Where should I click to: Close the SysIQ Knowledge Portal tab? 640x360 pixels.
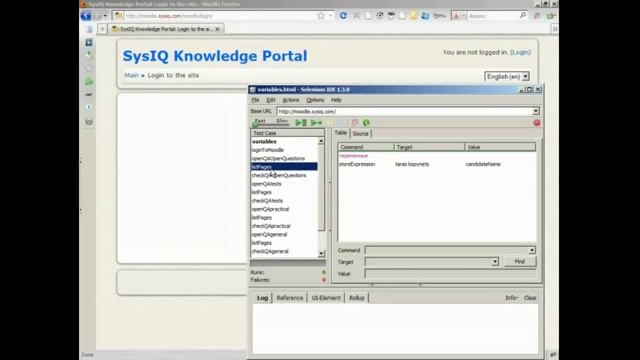coord(218,29)
